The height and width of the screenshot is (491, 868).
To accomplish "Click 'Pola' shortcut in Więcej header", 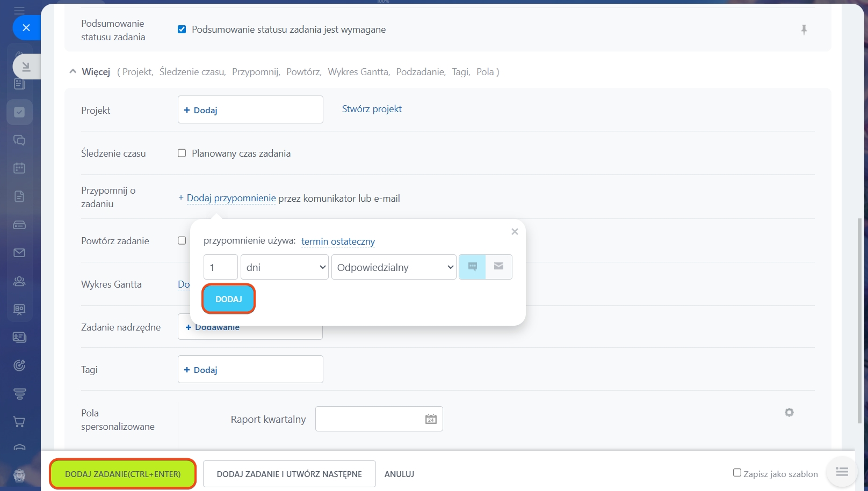I will coord(485,72).
